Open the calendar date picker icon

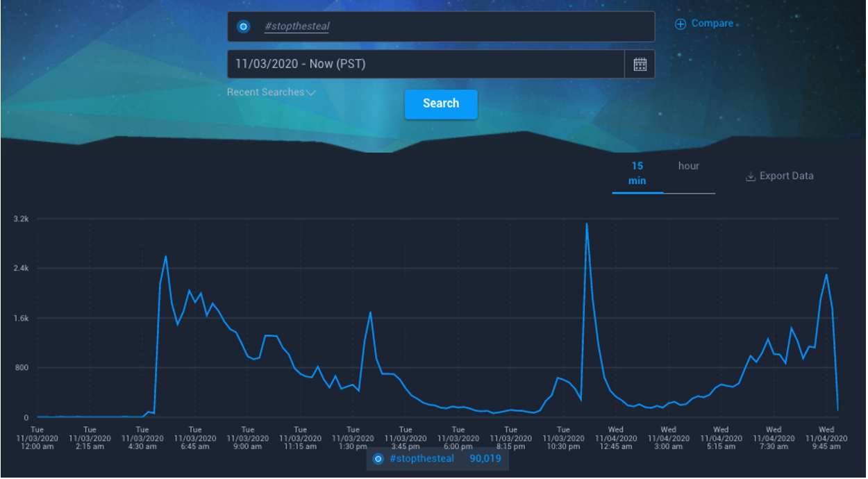pos(640,65)
